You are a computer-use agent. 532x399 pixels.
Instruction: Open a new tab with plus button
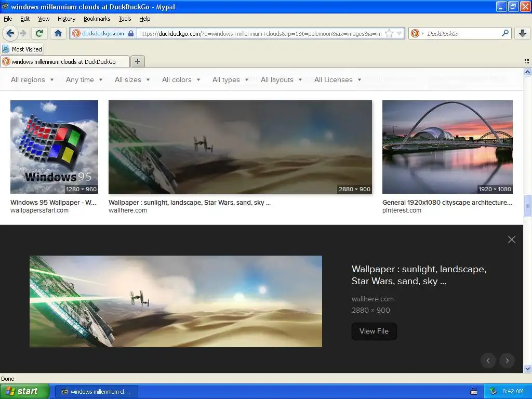click(x=137, y=61)
